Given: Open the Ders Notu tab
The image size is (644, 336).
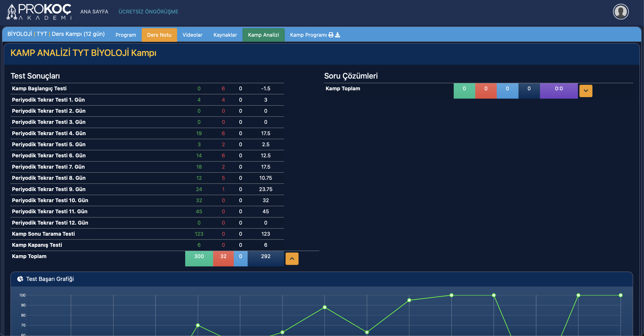Looking at the screenshot, I should 159,35.
